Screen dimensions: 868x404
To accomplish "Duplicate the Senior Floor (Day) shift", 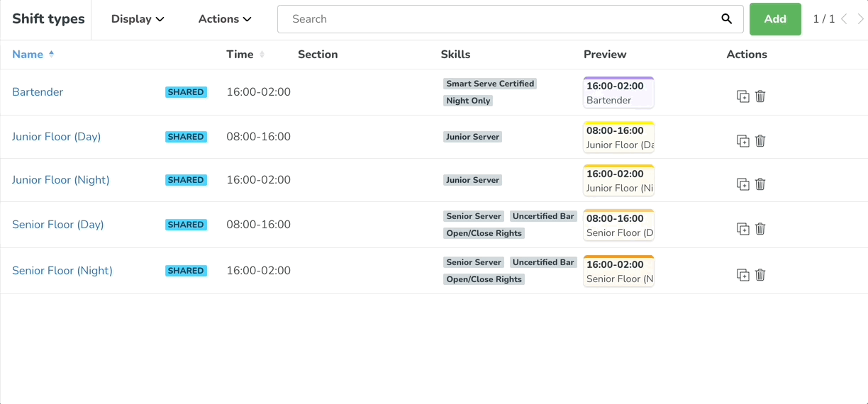I will tap(743, 229).
